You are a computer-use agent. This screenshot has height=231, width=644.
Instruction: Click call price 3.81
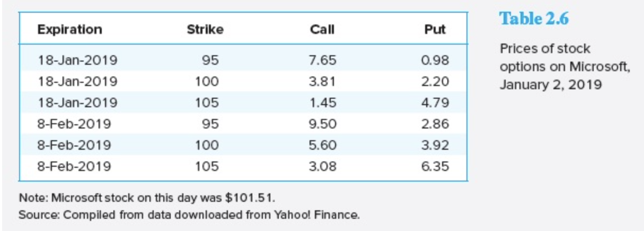[x=322, y=82]
